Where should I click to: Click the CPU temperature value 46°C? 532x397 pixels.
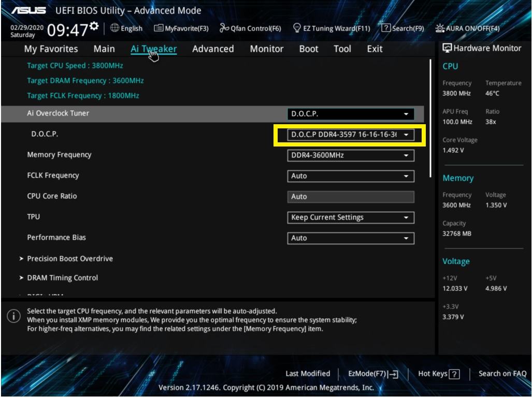(x=492, y=93)
